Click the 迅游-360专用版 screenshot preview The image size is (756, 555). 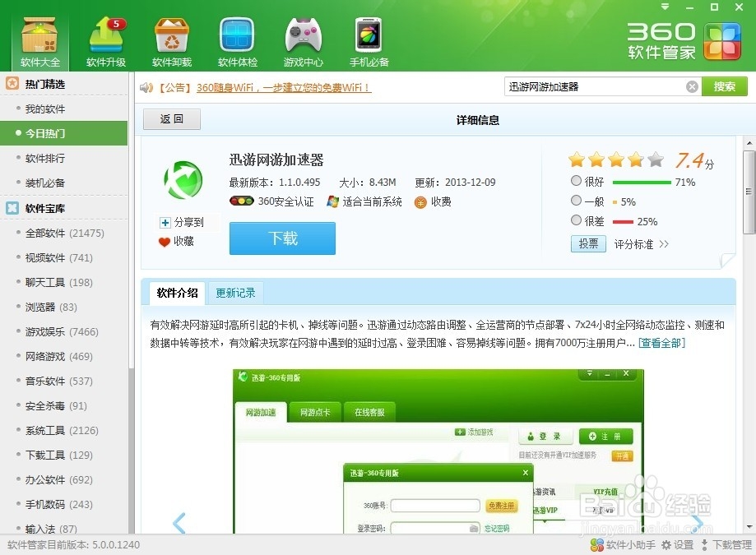point(438,451)
